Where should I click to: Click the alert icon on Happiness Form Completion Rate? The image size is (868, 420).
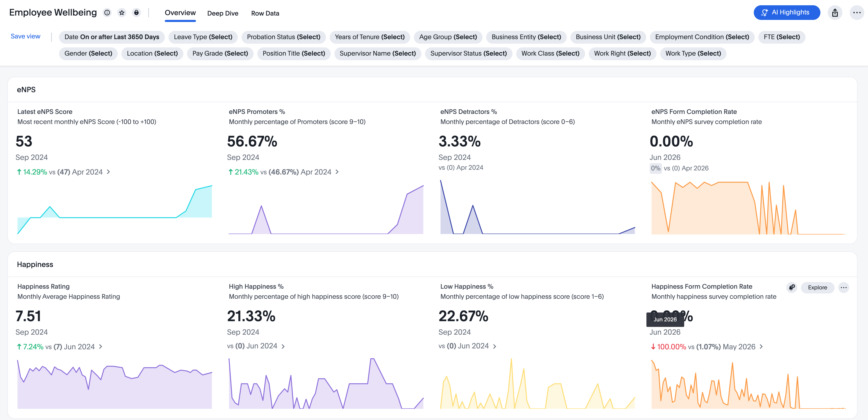pos(792,287)
